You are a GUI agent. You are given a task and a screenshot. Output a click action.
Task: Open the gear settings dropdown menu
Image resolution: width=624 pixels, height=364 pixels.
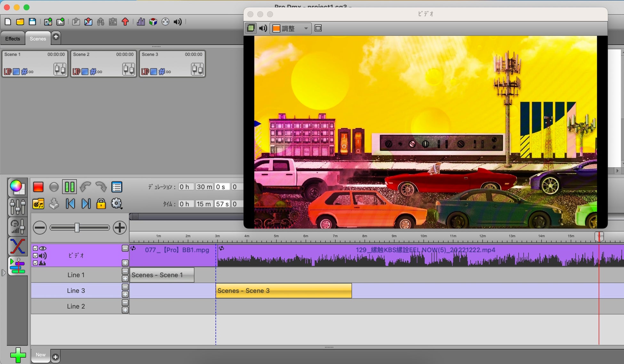click(x=116, y=204)
